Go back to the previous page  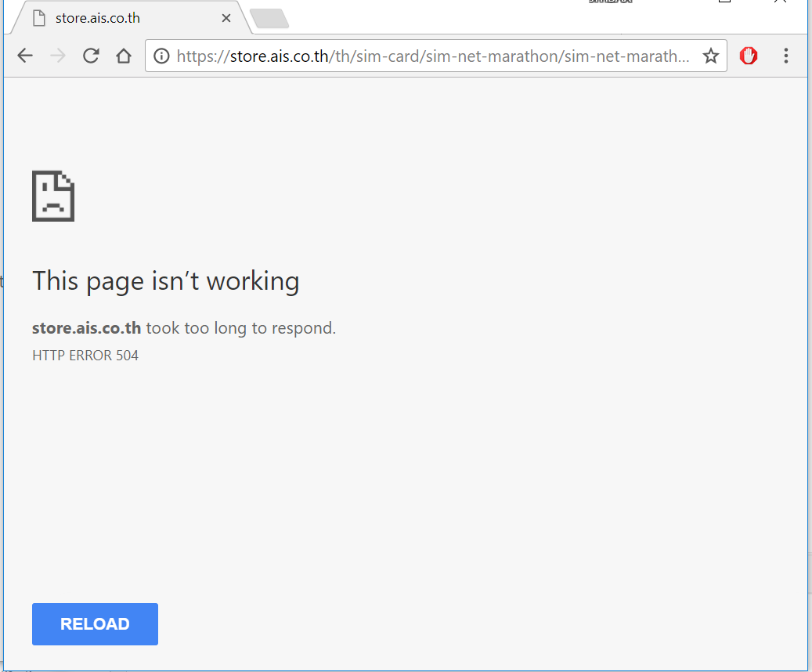[x=25, y=56]
